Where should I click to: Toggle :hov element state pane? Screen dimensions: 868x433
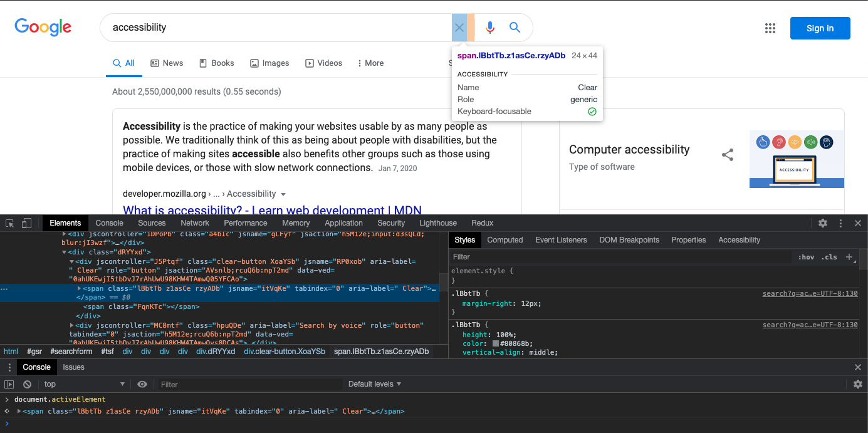click(806, 257)
